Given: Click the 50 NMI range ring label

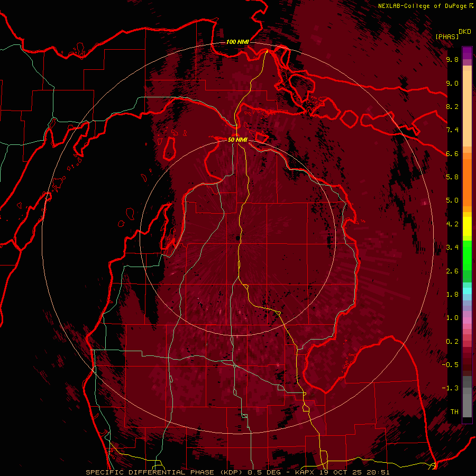Looking at the screenshot, I should tap(237, 140).
